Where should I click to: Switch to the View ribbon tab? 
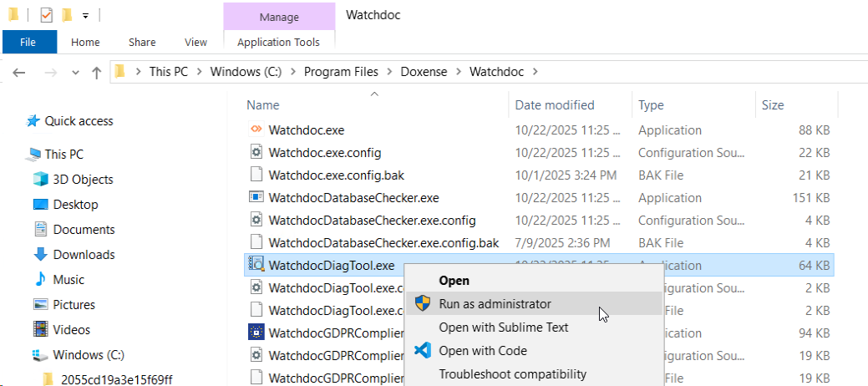tap(195, 42)
